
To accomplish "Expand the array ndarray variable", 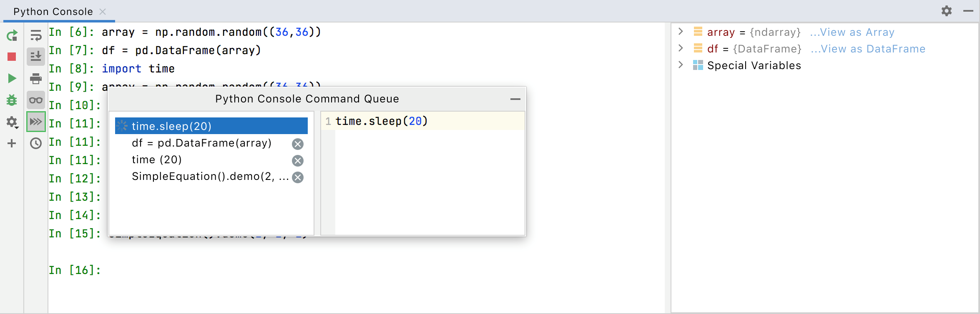I will point(681,32).
